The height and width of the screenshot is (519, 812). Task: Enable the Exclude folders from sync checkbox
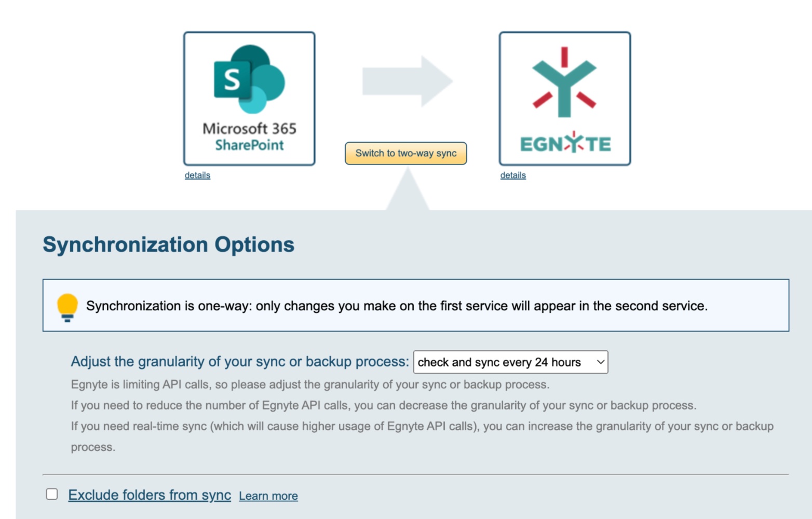click(x=52, y=494)
